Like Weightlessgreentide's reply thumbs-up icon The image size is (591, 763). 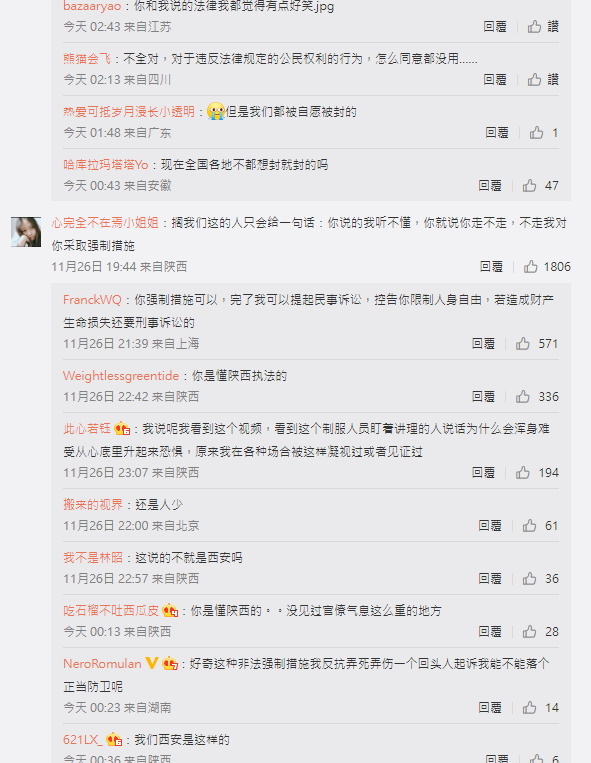click(523, 397)
